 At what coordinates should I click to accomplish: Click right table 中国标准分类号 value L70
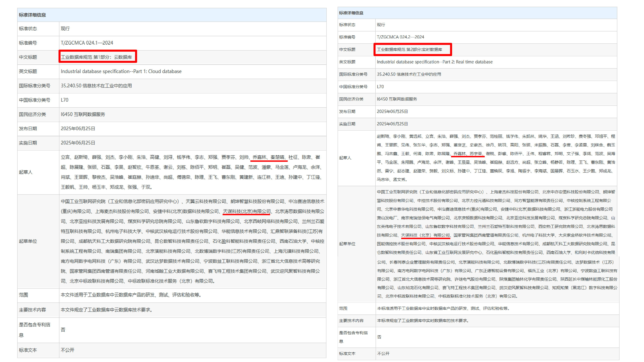click(x=380, y=87)
